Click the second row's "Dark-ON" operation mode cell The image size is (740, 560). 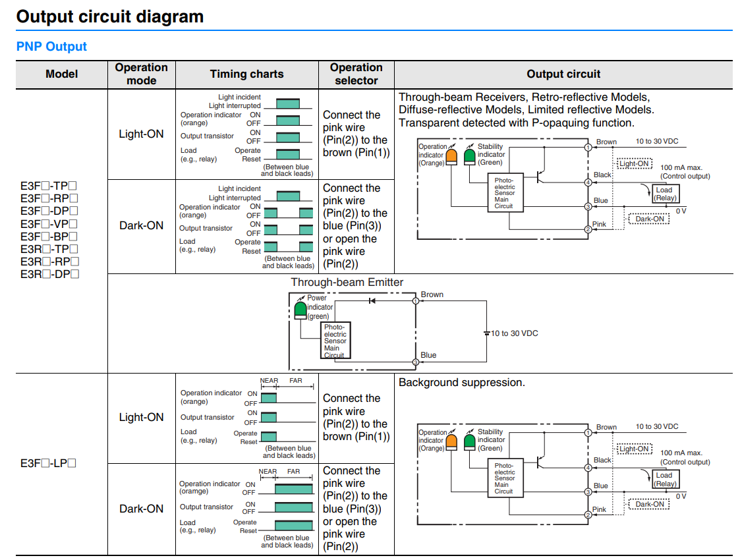(141, 225)
